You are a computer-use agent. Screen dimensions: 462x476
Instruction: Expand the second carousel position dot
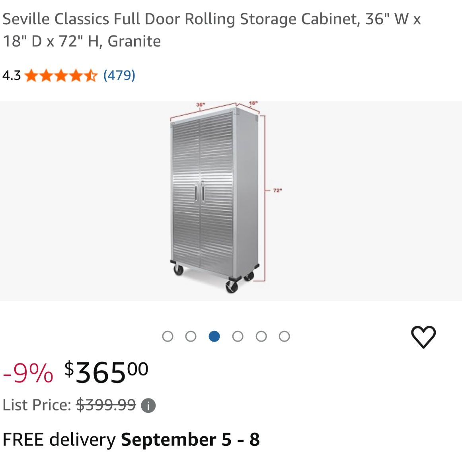(191, 336)
